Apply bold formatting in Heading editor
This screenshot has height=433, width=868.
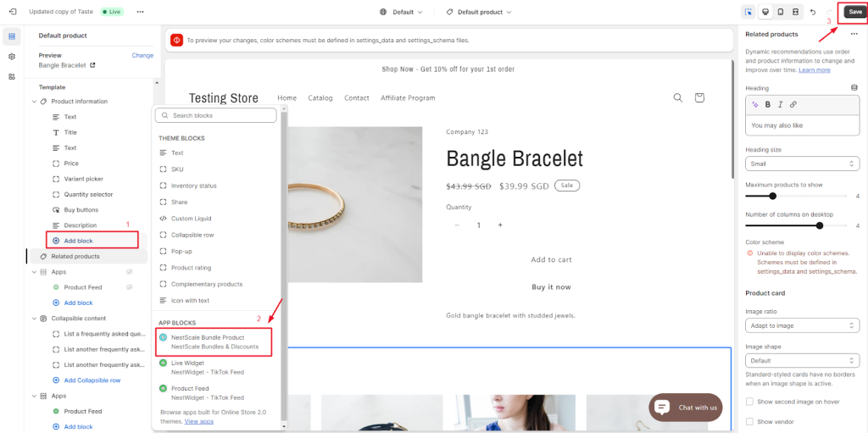pos(768,104)
